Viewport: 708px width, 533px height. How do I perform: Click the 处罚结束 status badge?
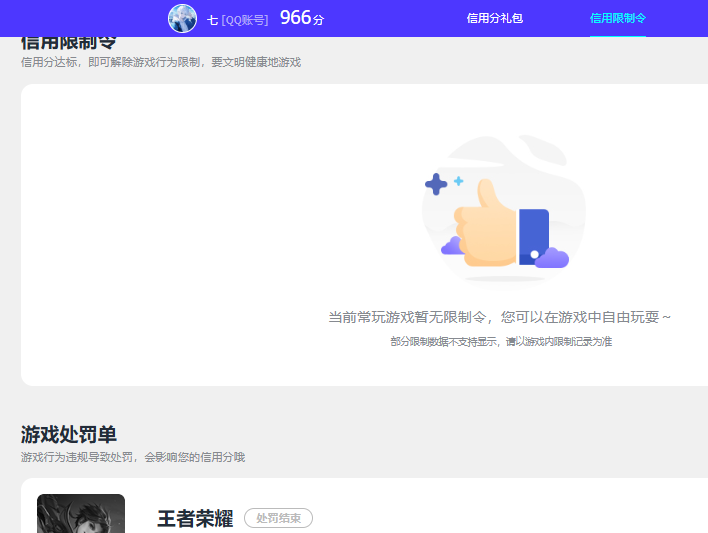click(x=279, y=518)
